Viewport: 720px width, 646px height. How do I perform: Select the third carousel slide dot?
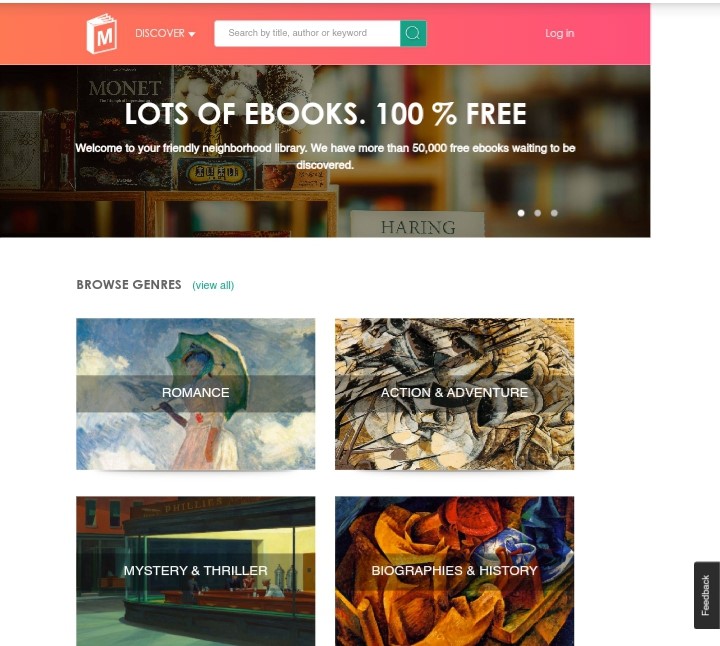[554, 213]
